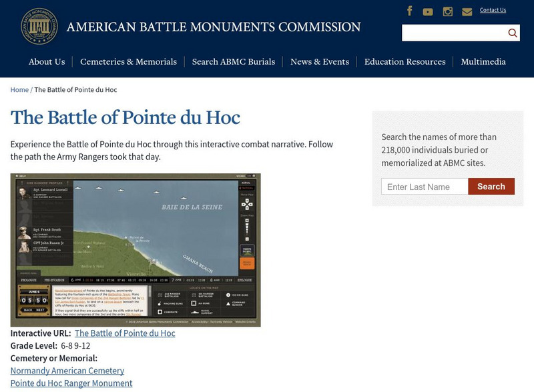Open the News & Events menu
The image size is (534, 392).
319,62
